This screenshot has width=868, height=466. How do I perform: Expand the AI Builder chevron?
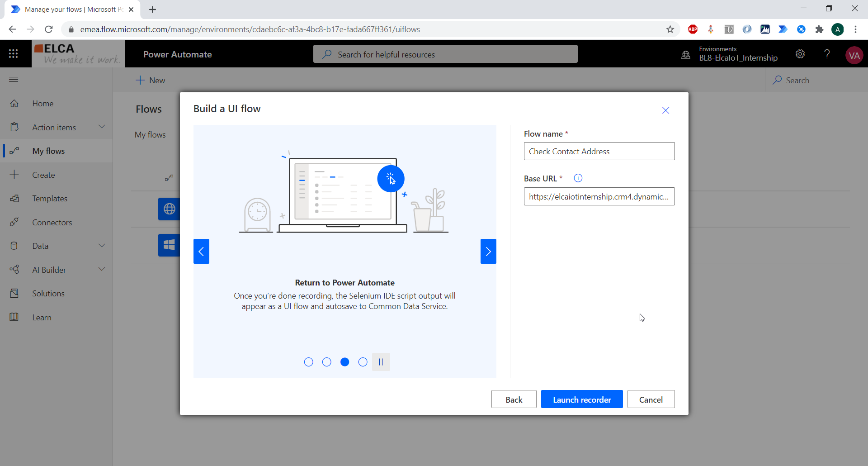coord(102,270)
